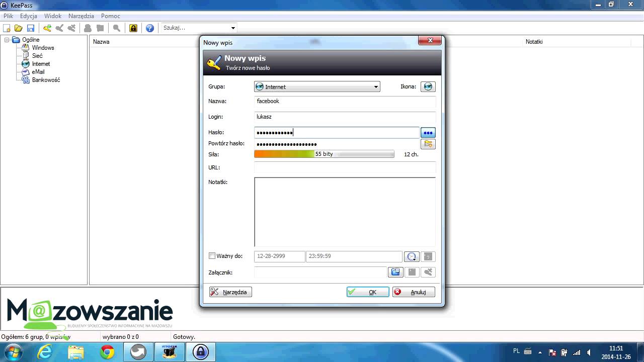Screen dimensions: 644x362
Task: Expand the Szukaj search dropdown arrow
Action: click(233, 28)
